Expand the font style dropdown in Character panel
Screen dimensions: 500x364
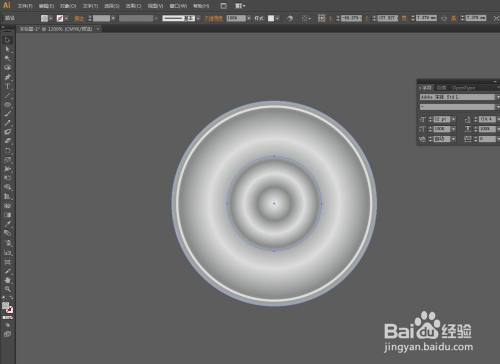click(497, 107)
